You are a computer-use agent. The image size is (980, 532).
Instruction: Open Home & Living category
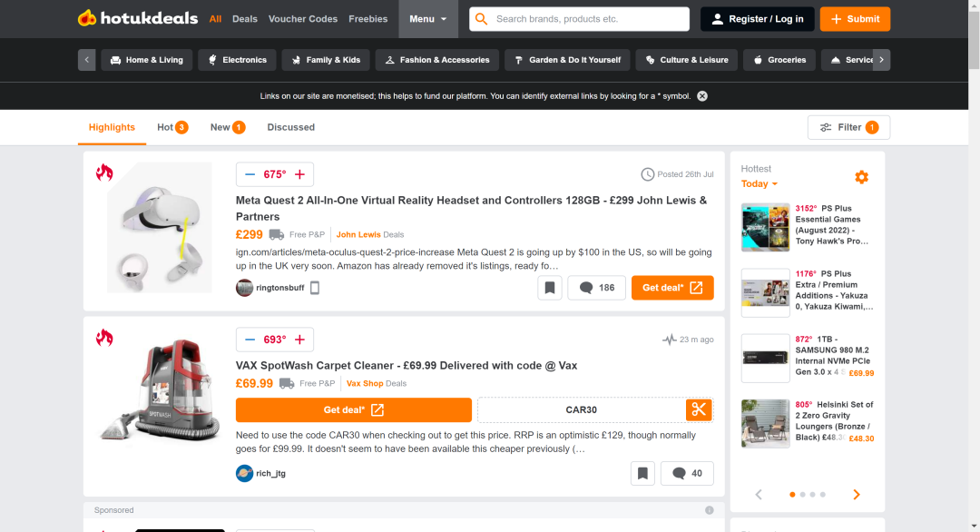147,60
